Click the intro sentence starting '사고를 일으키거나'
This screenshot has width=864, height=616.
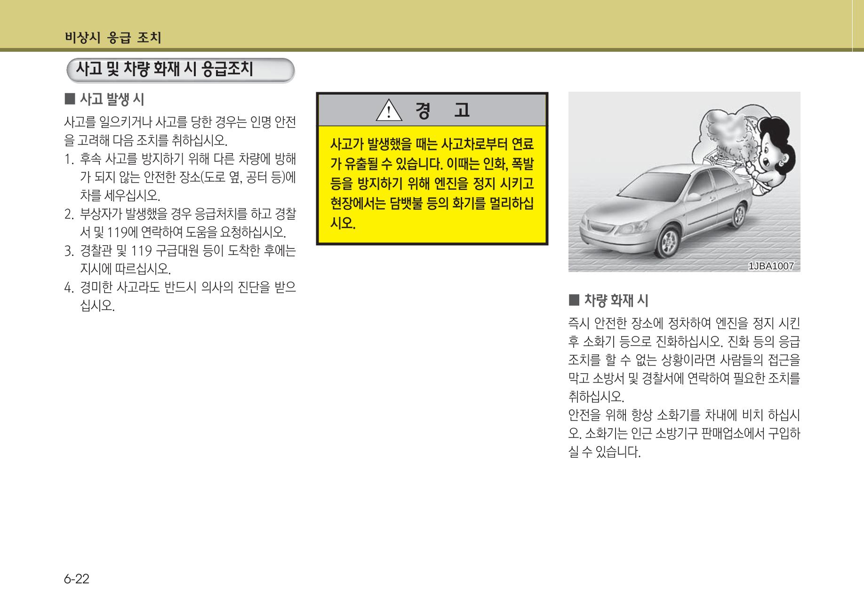pos(181,131)
